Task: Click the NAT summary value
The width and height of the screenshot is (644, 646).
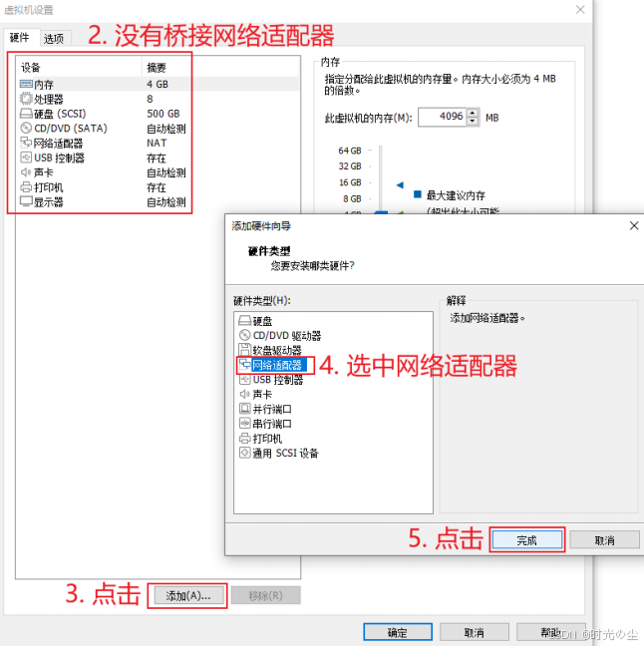Action: pyautogui.click(x=157, y=143)
